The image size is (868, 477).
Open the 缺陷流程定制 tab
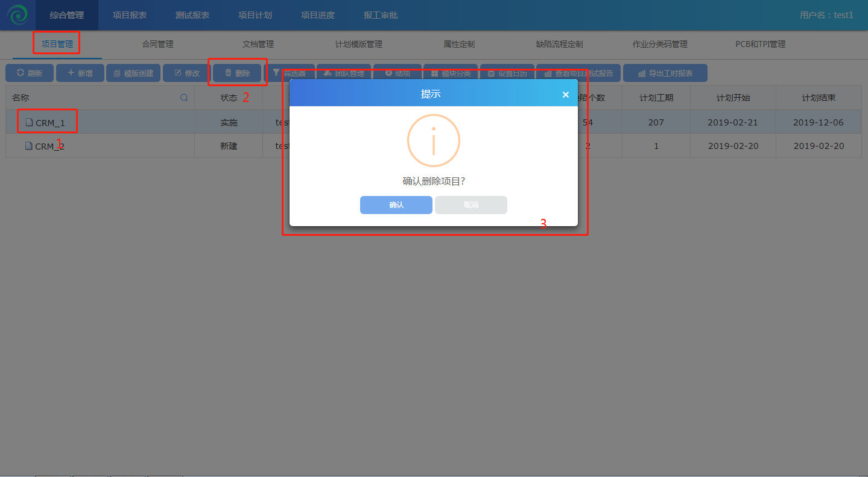tap(559, 44)
